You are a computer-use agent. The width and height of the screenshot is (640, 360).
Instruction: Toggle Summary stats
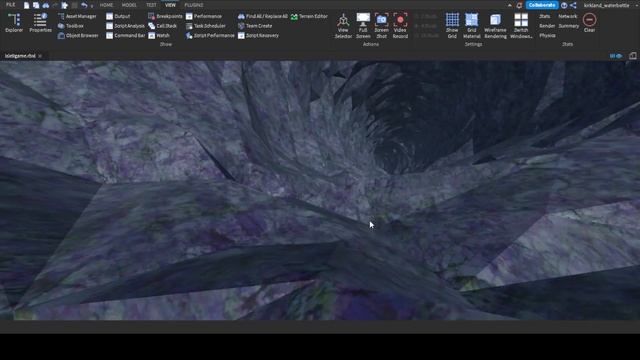coord(569,26)
